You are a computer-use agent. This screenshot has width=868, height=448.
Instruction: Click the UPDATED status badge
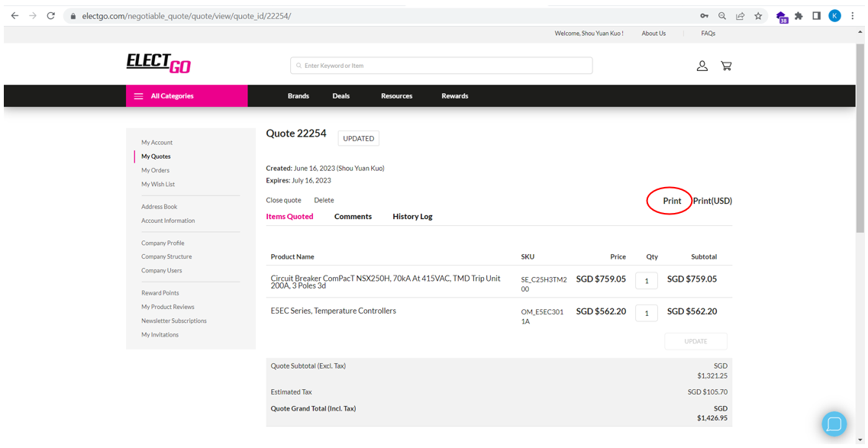[359, 139]
